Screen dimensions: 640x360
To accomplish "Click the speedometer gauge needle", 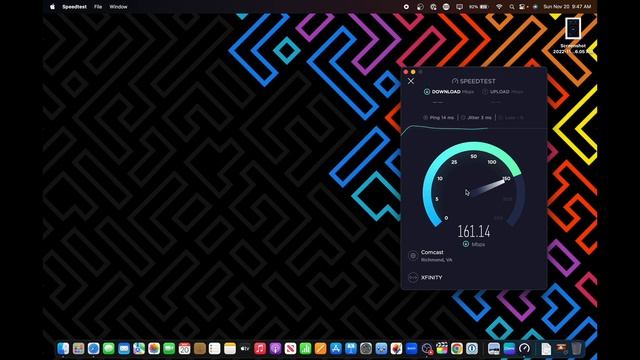I will [488, 187].
